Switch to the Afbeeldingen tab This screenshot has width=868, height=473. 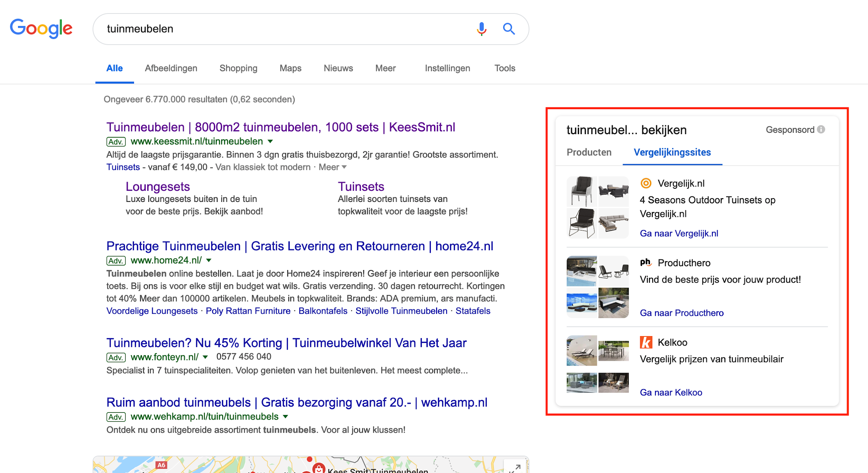171,68
